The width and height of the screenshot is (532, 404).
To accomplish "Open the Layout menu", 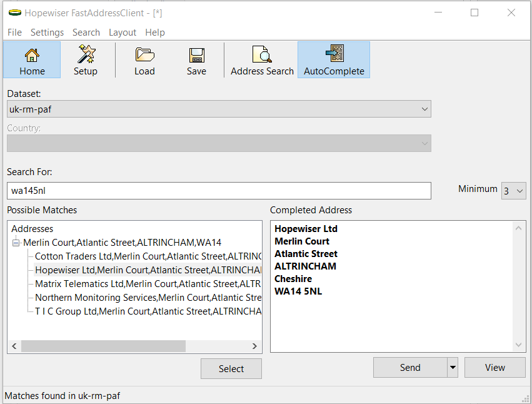I will click(x=123, y=33).
